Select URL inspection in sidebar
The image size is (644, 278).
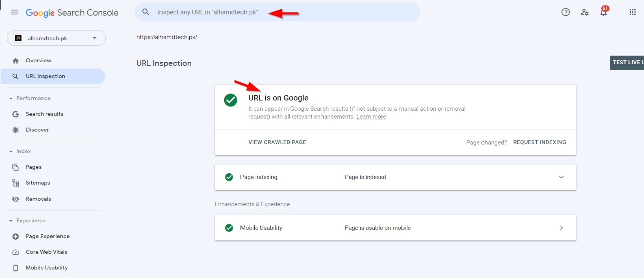pyautogui.click(x=52, y=76)
